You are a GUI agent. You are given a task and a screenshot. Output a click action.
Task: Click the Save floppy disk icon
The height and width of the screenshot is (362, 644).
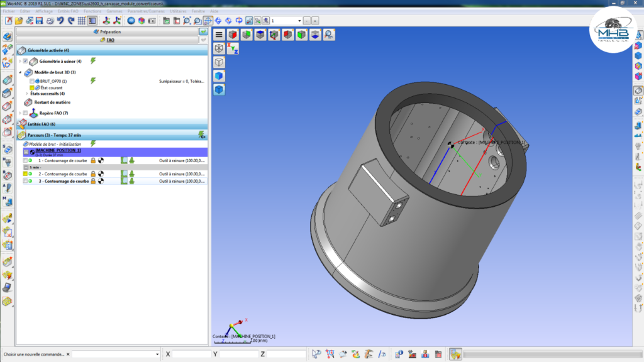[x=39, y=21]
